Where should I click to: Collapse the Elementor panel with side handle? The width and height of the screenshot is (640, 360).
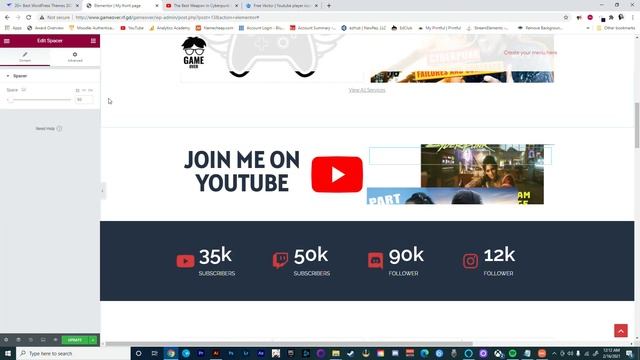102,191
